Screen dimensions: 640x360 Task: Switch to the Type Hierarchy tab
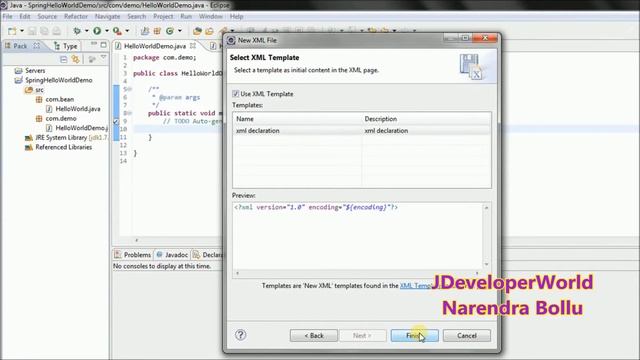click(x=66, y=46)
